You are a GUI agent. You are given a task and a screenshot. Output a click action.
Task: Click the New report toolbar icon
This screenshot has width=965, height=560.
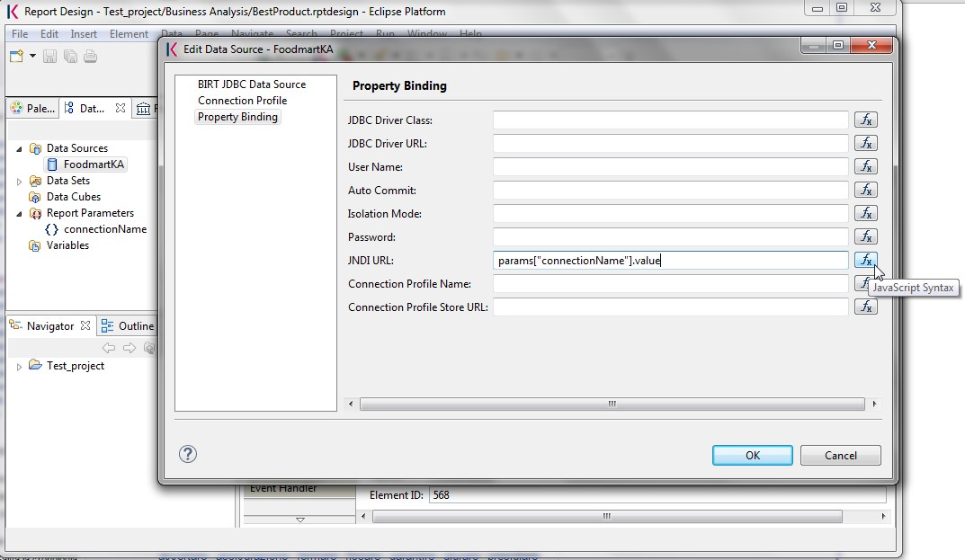[16, 57]
